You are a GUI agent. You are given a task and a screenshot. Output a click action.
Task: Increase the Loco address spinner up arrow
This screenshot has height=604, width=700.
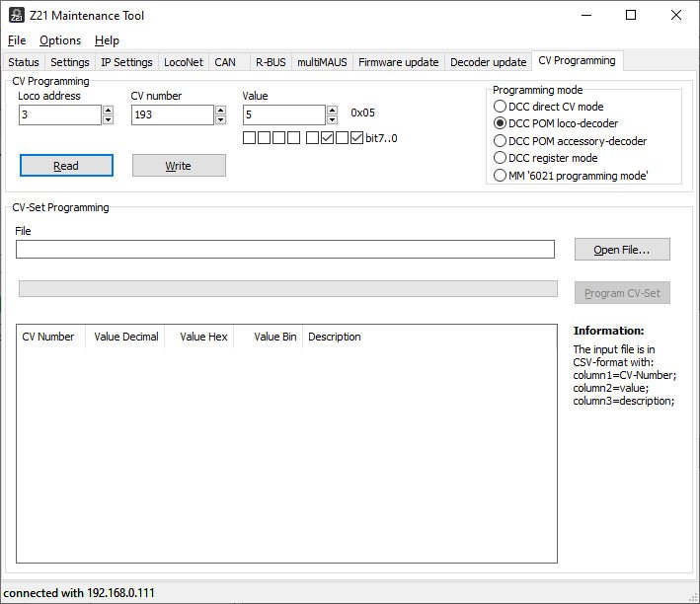click(108, 111)
